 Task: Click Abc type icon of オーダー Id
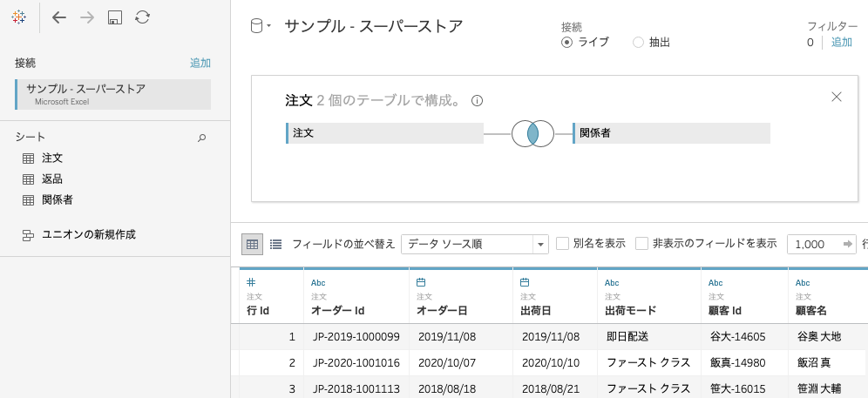click(318, 283)
